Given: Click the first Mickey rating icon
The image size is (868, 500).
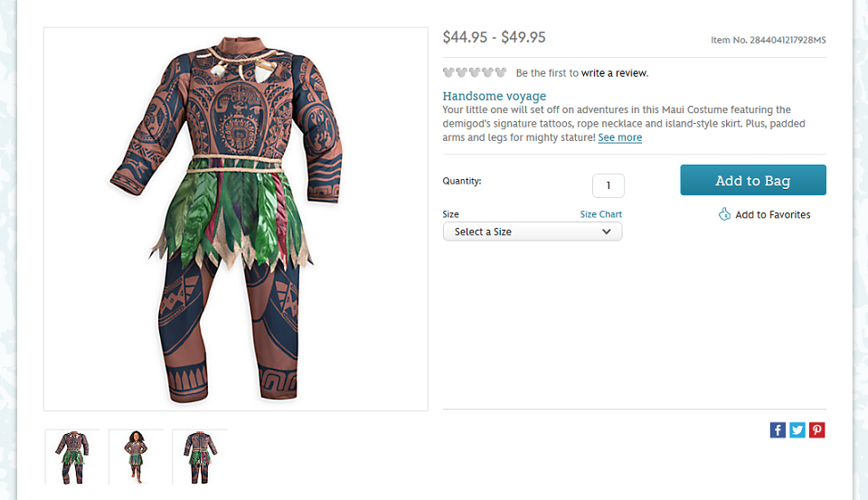Looking at the screenshot, I should [x=448, y=72].
